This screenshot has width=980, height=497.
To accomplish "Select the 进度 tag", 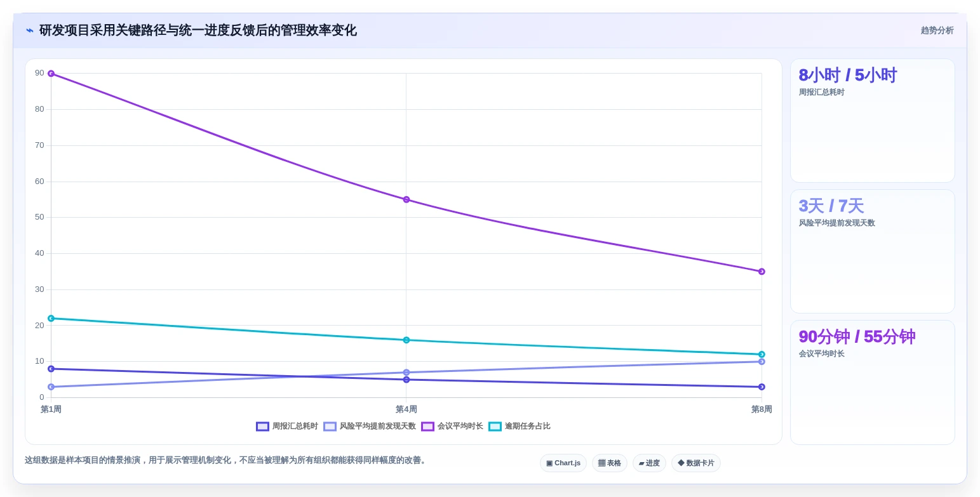I will tap(649, 463).
